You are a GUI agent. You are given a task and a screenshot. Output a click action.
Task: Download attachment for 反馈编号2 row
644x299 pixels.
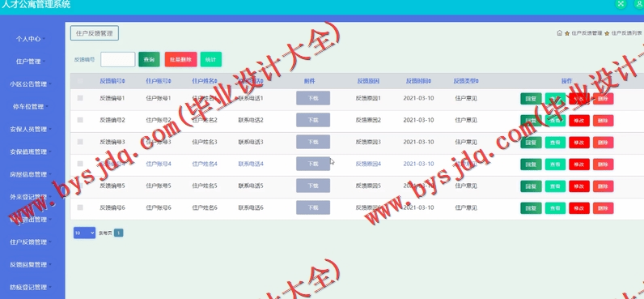[313, 120]
